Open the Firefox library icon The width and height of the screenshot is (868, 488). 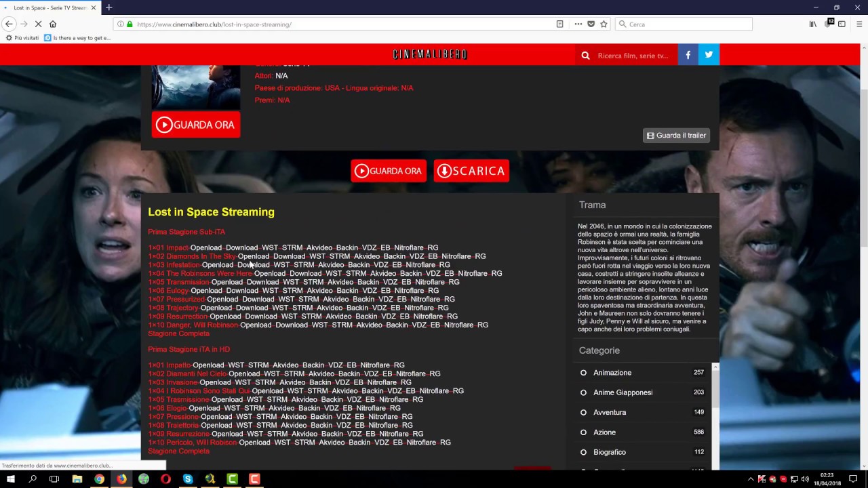[x=813, y=24]
